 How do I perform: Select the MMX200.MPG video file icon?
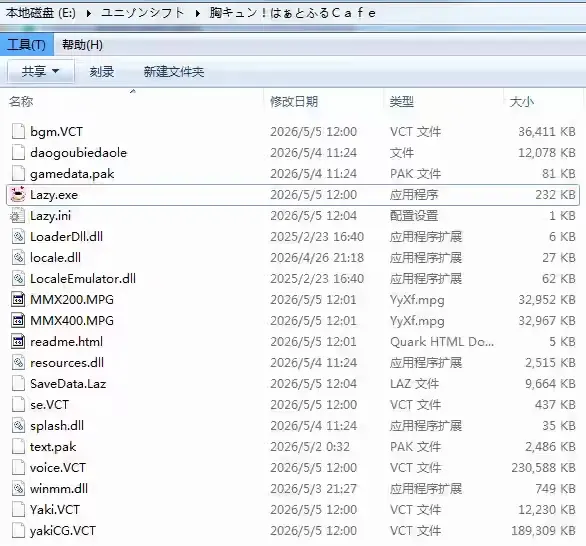point(18,299)
